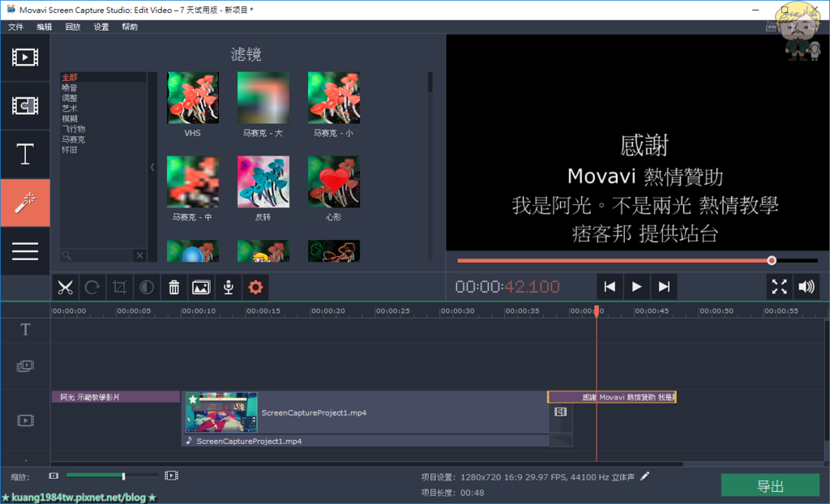Screen dimensions: 830x504
Task: Delete the selected clip with trash icon
Action: pos(174,288)
